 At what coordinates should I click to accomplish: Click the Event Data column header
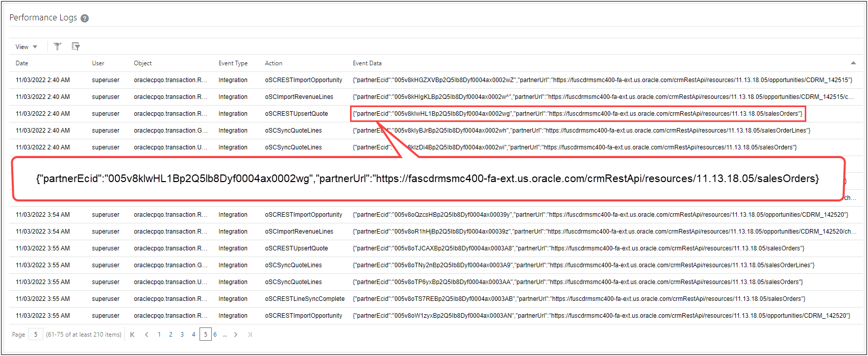coord(367,63)
